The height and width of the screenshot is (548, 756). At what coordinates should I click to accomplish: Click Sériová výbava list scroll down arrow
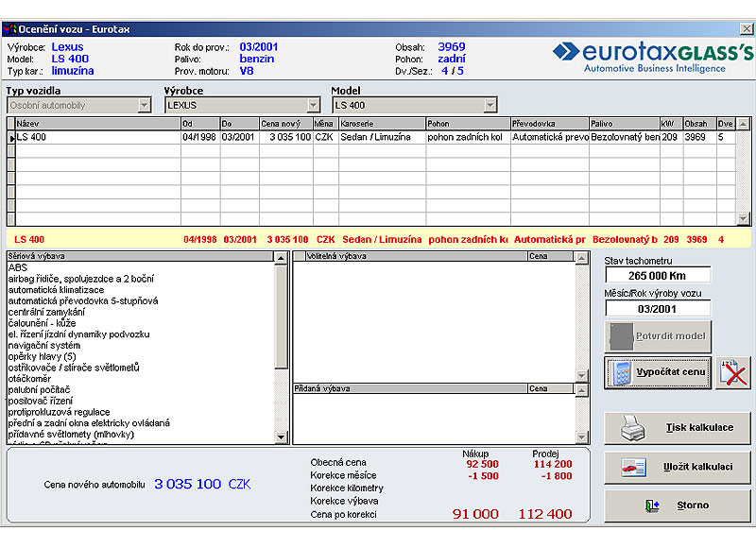pos(281,437)
